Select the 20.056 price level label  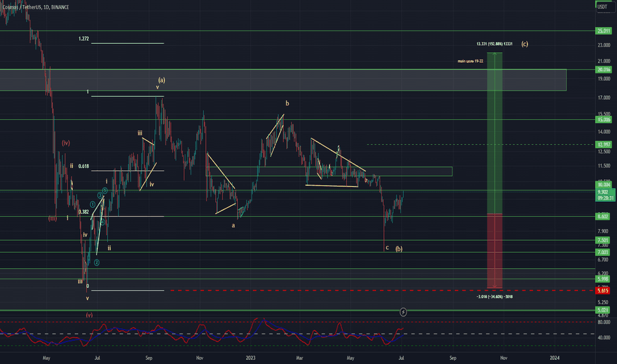pos(604,69)
